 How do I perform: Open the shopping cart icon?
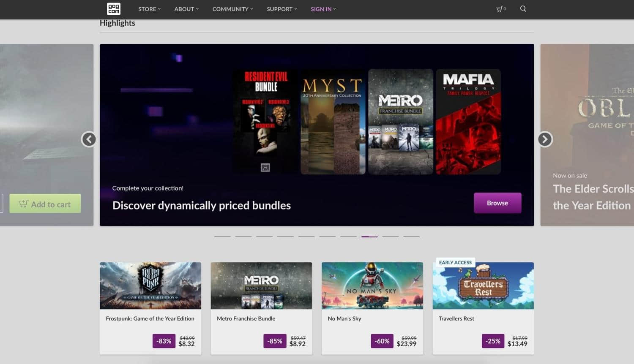click(500, 9)
